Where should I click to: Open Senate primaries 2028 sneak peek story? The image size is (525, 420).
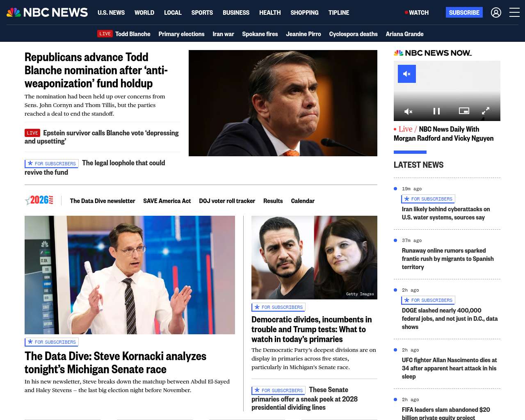pyautogui.click(x=304, y=398)
